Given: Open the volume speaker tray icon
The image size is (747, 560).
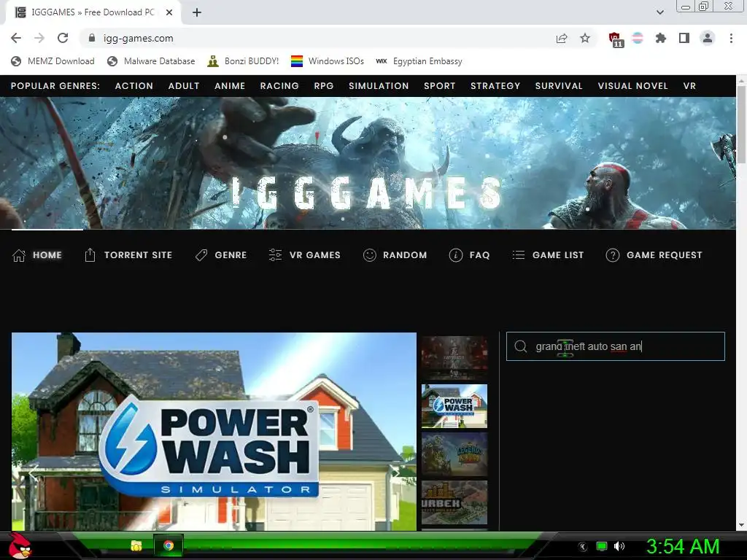Looking at the screenshot, I should [x=619, y=546].
